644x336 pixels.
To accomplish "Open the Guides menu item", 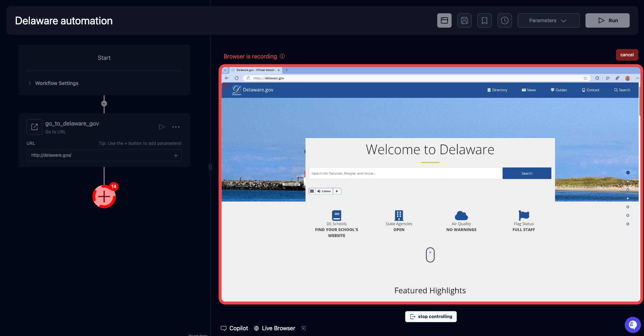I will tap(559, 90).
